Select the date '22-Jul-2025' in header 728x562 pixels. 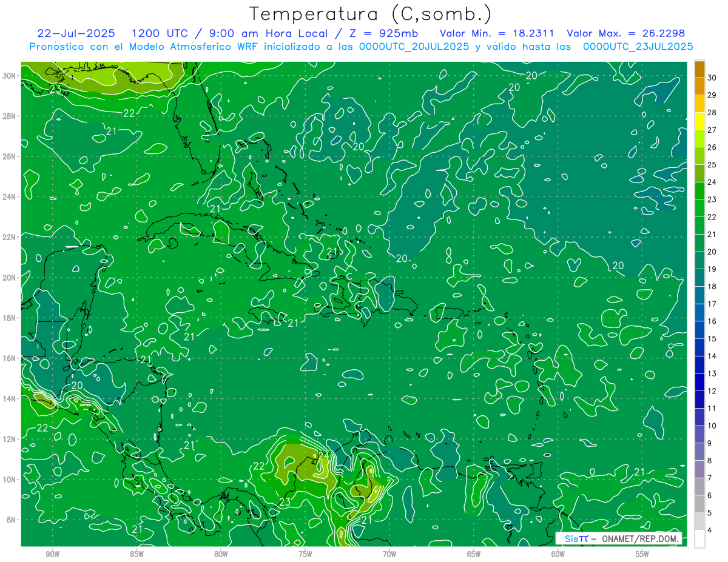pyautogui.click(x=76, y=33)
